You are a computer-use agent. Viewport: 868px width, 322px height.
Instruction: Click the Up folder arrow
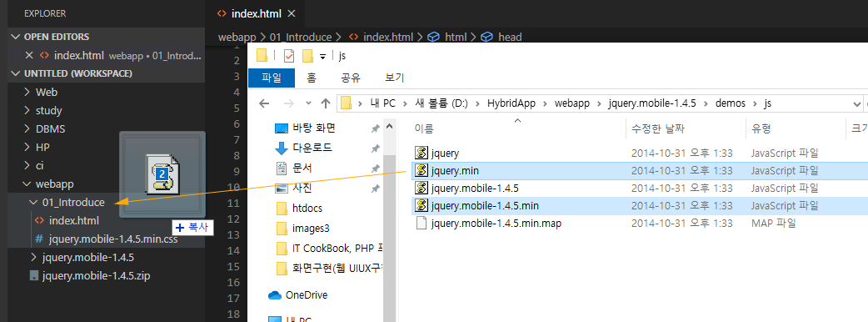click(326, 103)
